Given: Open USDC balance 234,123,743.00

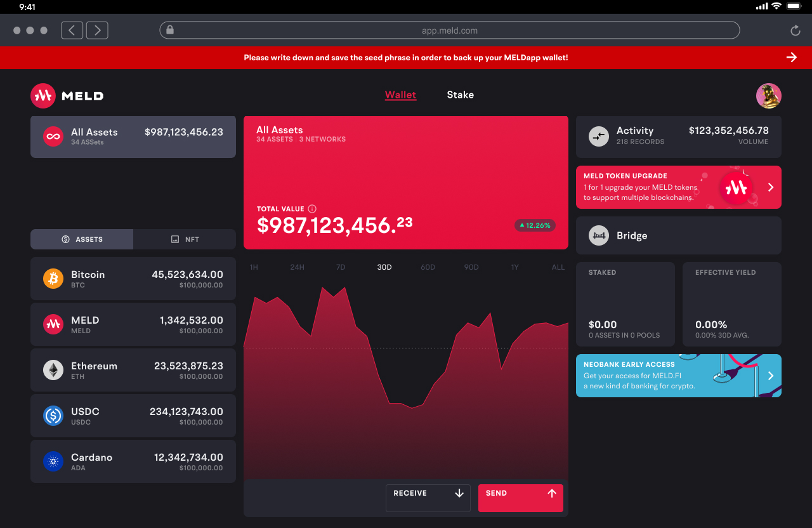Looking at the screenshot, I should pyautogui.click(x=187, y=412).
